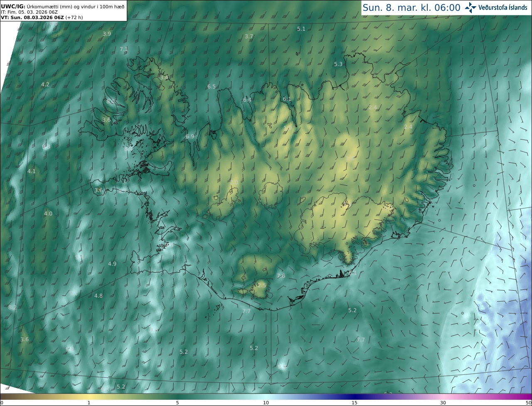532x406 pixels.
Task: Click the map value '6.4'
Action: [x=247, y=100]
